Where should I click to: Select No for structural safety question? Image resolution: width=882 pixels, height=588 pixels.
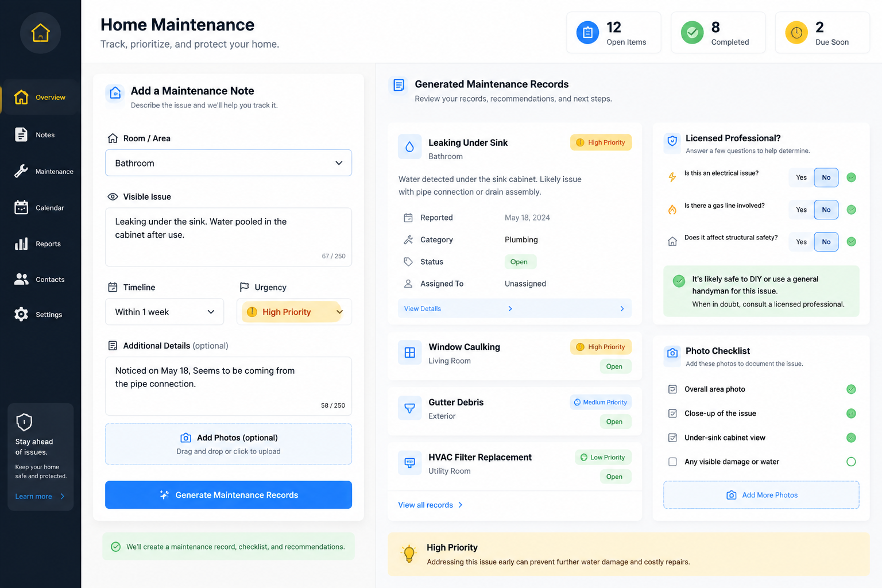pyautogui.click(x=826, y=242)
